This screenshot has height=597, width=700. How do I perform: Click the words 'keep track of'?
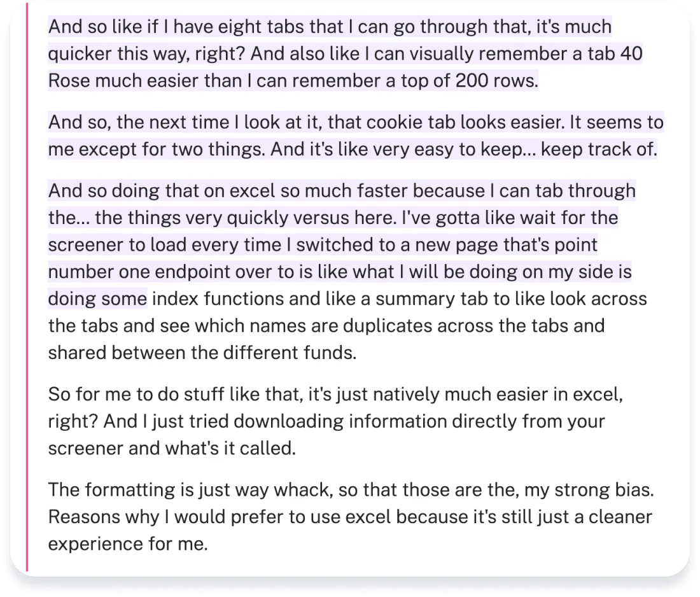[x=599, y=150]
